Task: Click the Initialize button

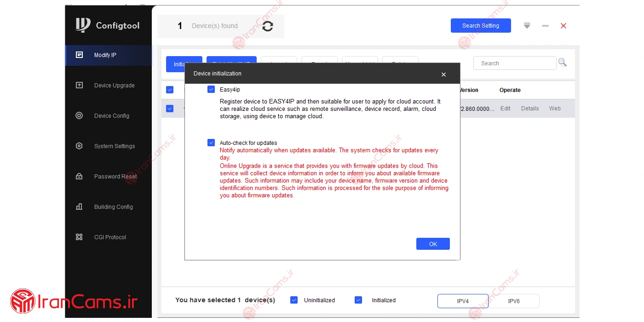Action: pyautogui.click(x=179, y=64)
